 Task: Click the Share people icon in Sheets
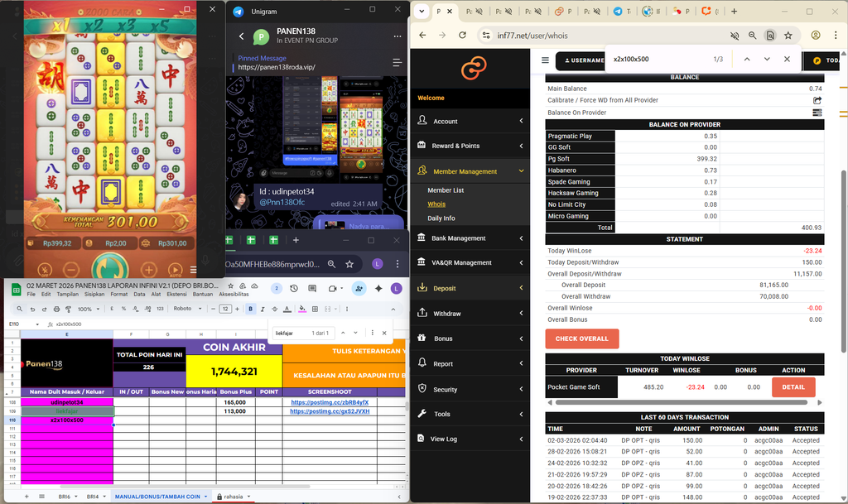(359, 289)
